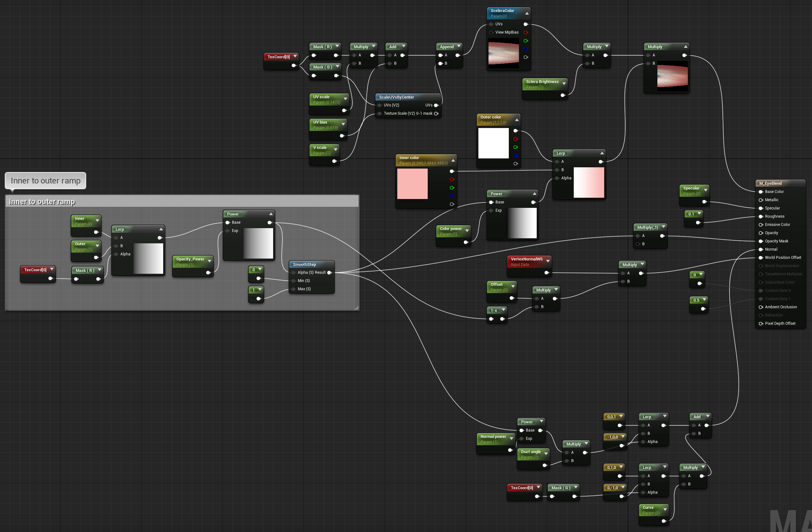Screen dimensions: 812x532
Task: Click the SceleraColor texture preview thumbnail
Action: (503, 53)
